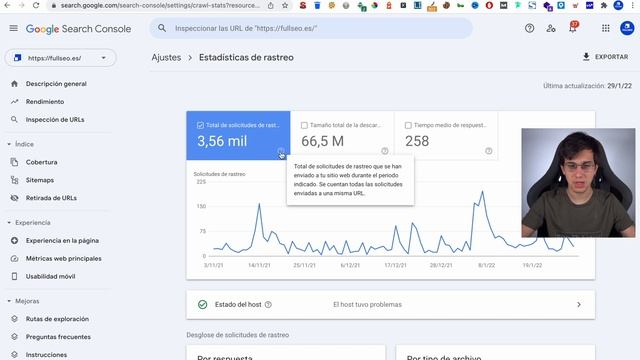Click the URL inspection search field

tap(311, 28)
